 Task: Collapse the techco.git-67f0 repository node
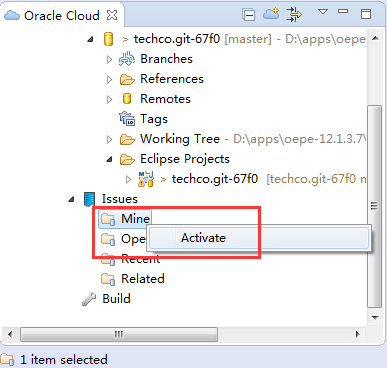[x=90, y=40]
